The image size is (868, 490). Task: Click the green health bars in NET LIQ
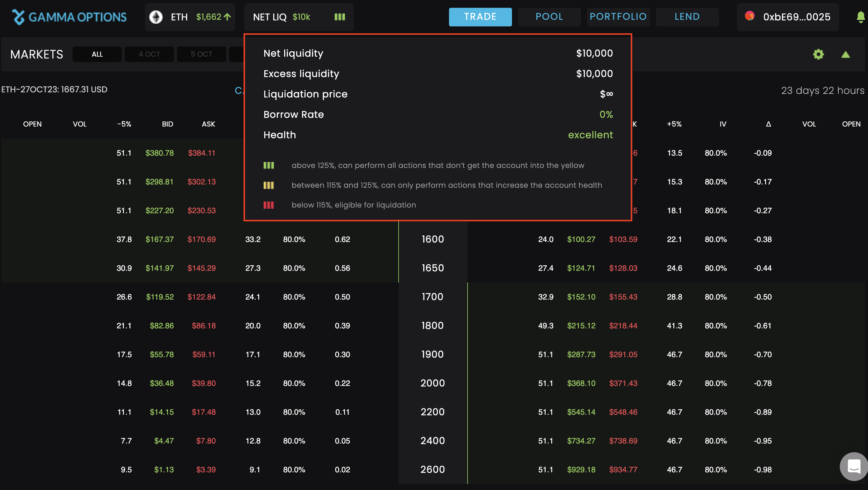340,17
